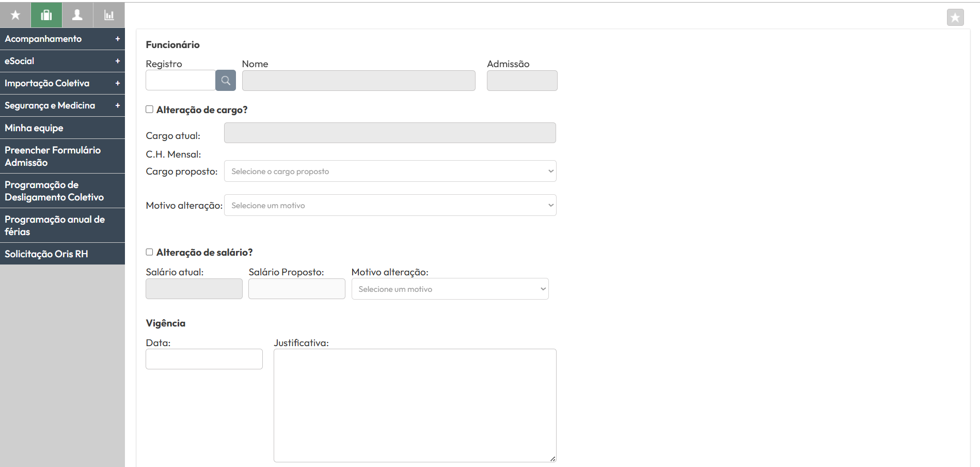Click the Cargo atual field
The width and height of the screenshot is (980, 467).
click(x=390, y=133)
